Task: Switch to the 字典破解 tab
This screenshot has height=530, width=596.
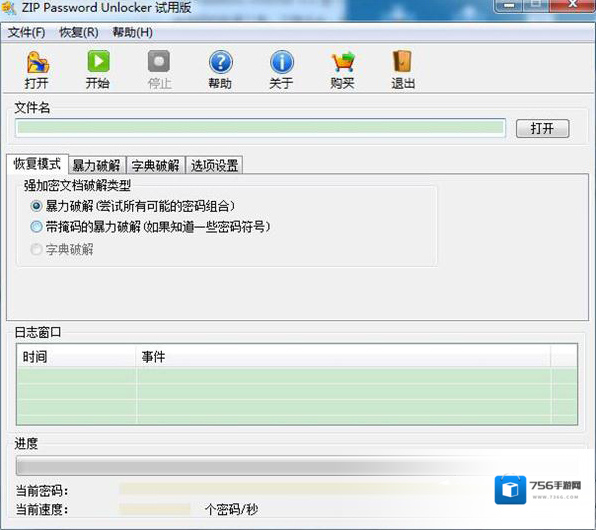Action: click(155, 165)
